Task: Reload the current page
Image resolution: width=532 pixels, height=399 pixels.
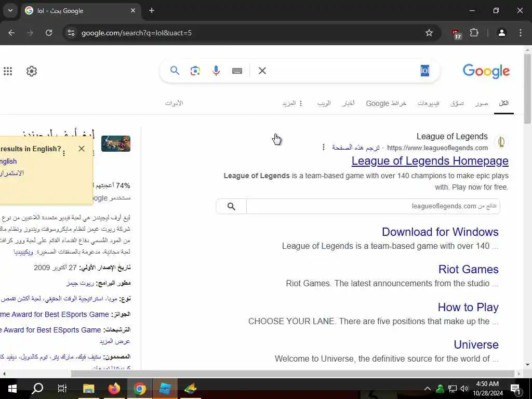Action: click(x=49, y=33)
